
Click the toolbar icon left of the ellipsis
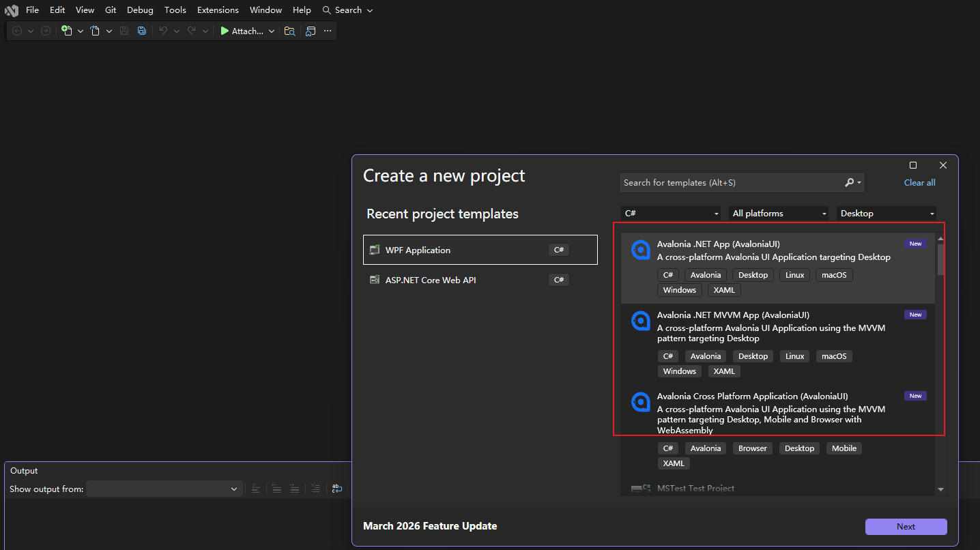pyautogui.click(x=311, y=31)
